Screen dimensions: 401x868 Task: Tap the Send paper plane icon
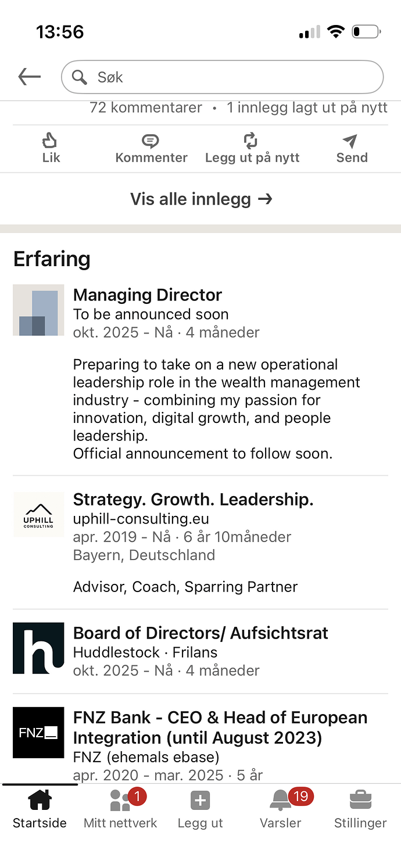point(350,141)
